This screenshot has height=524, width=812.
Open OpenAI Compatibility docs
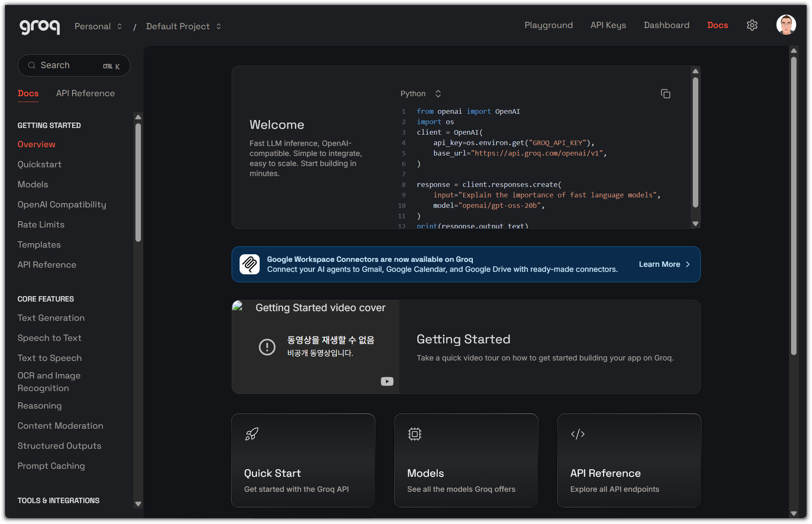tap(62, 204)
